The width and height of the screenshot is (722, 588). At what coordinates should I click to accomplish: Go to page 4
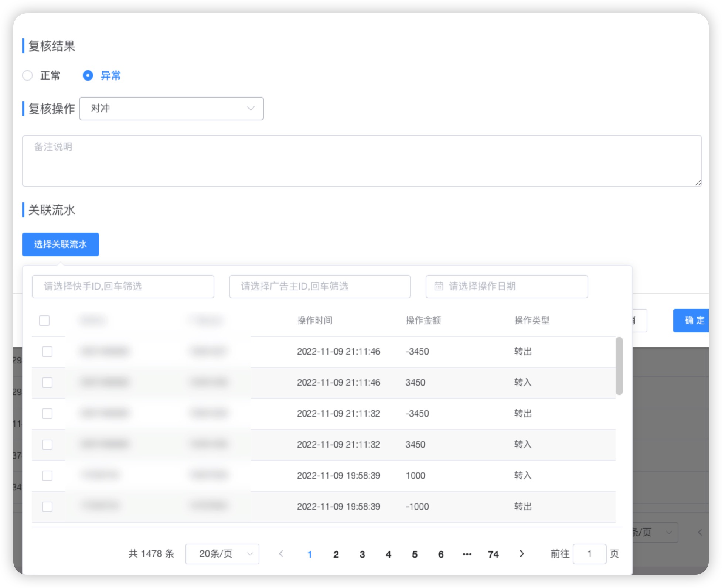point(388,554)
